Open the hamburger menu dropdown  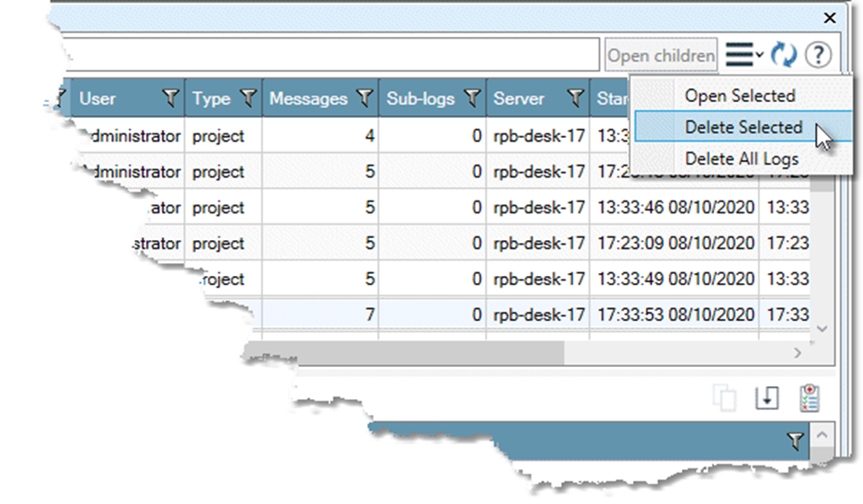(x=743, y=55)
